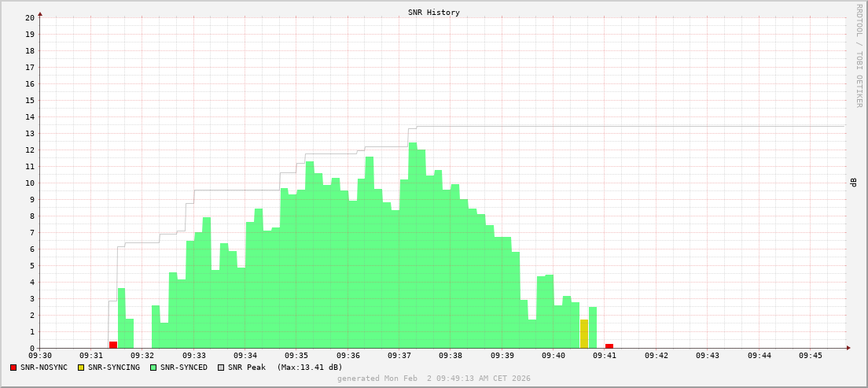The height and width of the screenshot is (388, 868).
Task: Click the yellow syncing bar before 09:41
Action: [x=584, y=334]
